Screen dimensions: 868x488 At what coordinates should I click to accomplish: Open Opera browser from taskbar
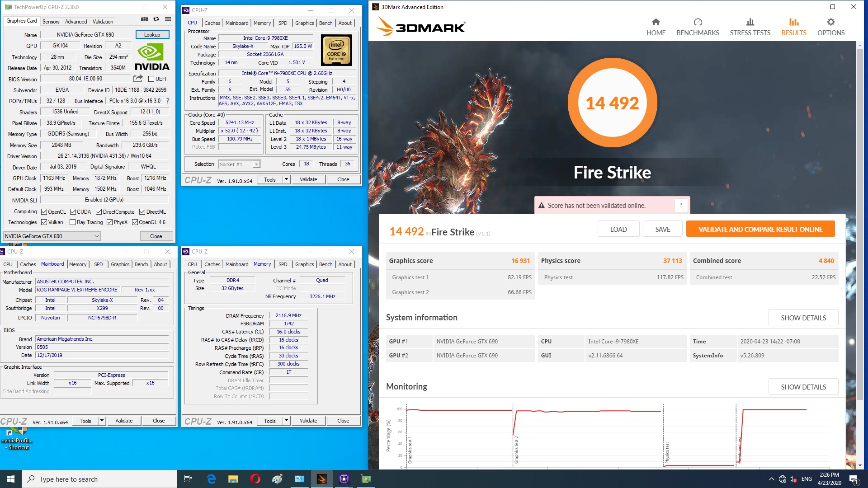tap(255, 479)
